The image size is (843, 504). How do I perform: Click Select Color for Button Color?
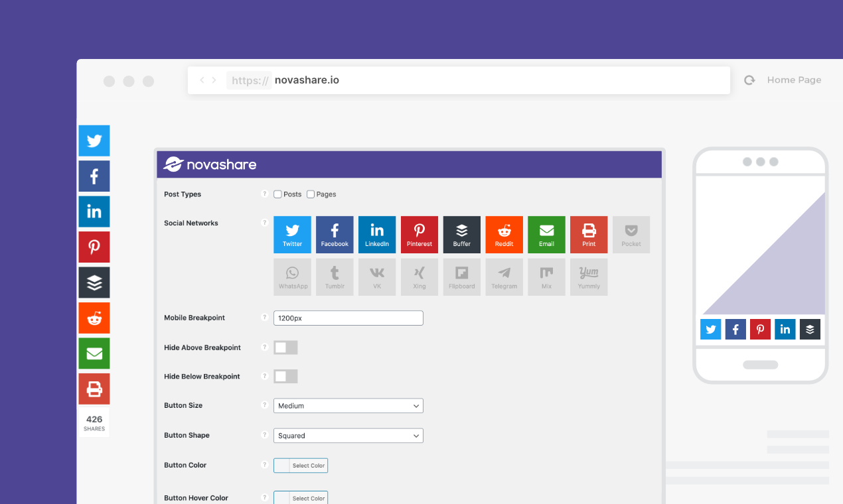pyautogui.click(x=301, y=466)
